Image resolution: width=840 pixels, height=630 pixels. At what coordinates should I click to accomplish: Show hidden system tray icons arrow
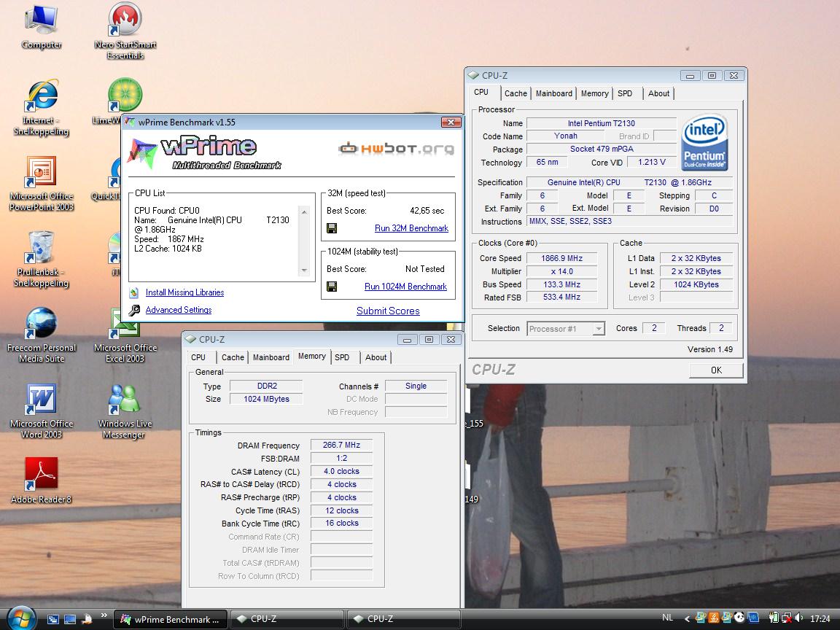pos(687,619)
